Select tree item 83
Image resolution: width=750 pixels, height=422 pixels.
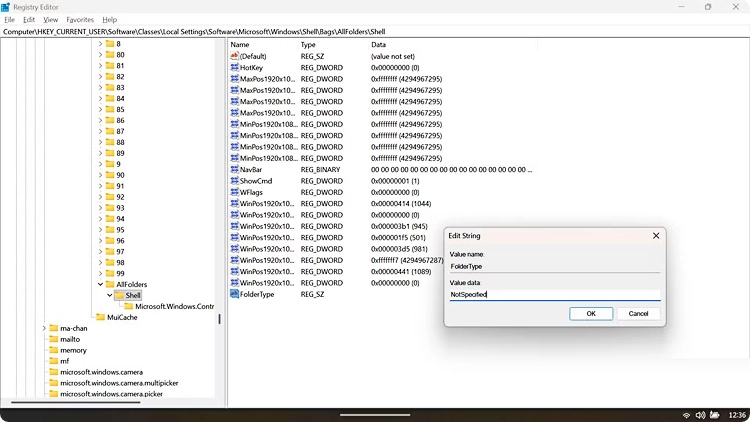120,88
